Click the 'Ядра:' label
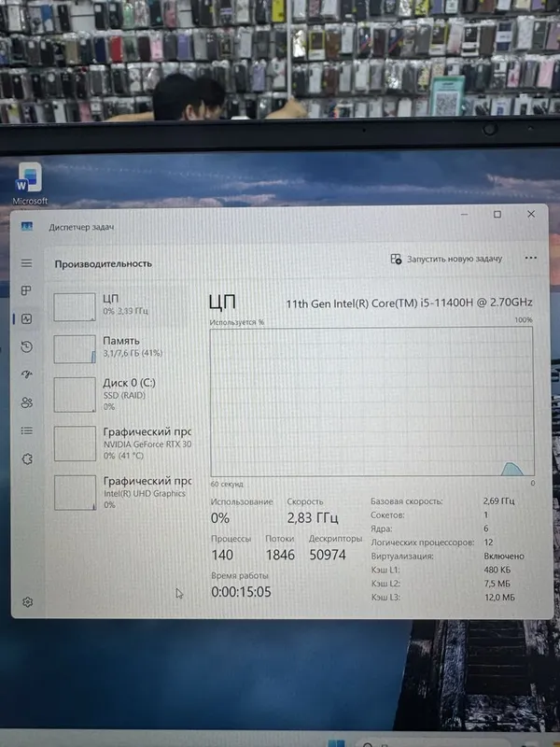 [x=382, y=529]
